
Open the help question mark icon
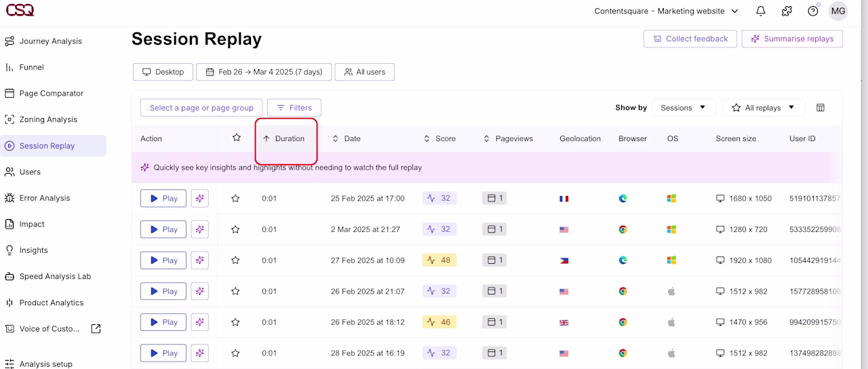click(813, 11)
